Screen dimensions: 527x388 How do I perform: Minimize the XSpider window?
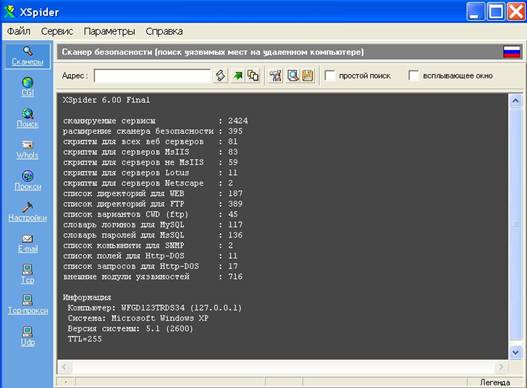pos(475,12)
